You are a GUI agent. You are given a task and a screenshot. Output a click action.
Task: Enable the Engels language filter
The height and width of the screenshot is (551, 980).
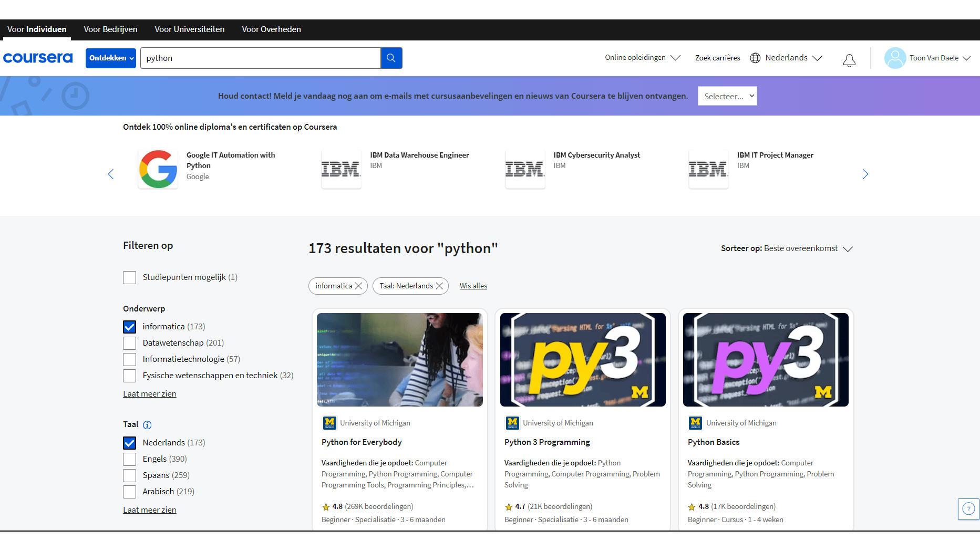129,459
